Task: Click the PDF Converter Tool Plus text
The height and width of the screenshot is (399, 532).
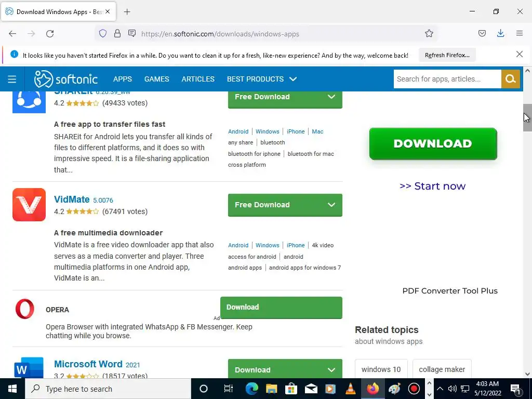Action: click(x=450, y=291)
